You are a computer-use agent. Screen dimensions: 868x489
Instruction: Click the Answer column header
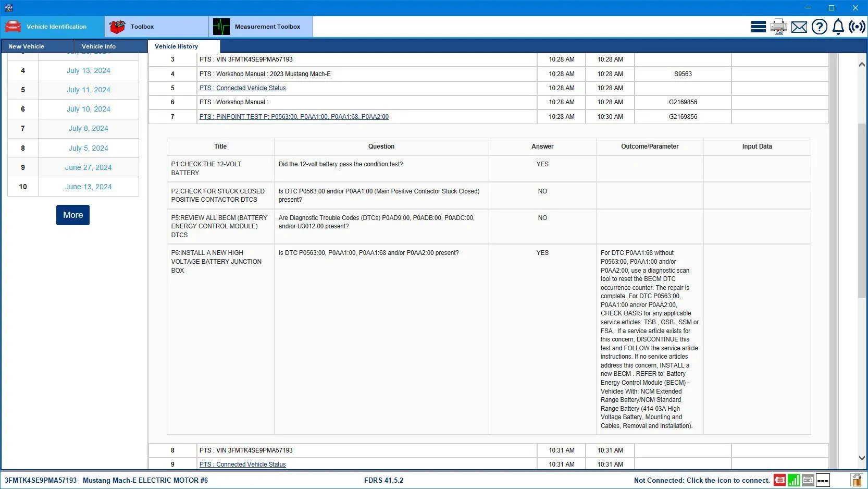click(542, 146)
